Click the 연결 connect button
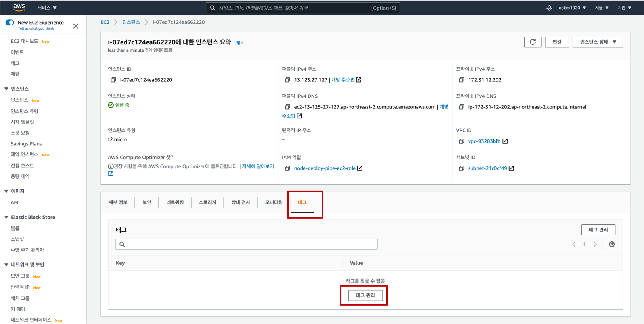Screen dimensions: 644x324 (557, 42)
